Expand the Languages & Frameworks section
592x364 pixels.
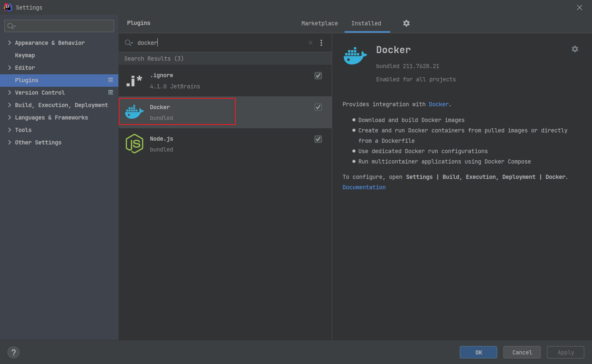pyautogui.click(x=10, y=117)
